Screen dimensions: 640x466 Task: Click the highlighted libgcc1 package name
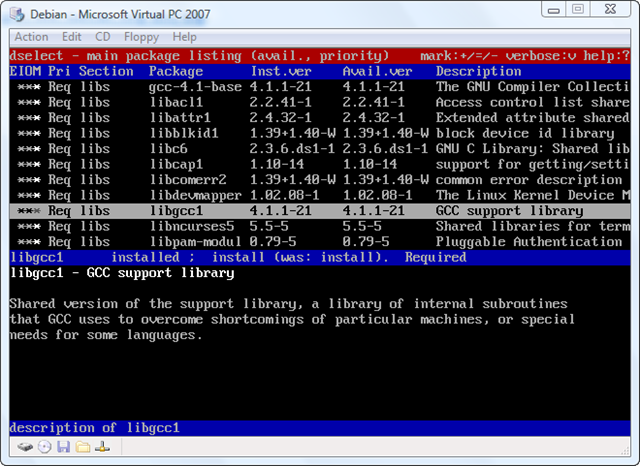pos(176,211)
